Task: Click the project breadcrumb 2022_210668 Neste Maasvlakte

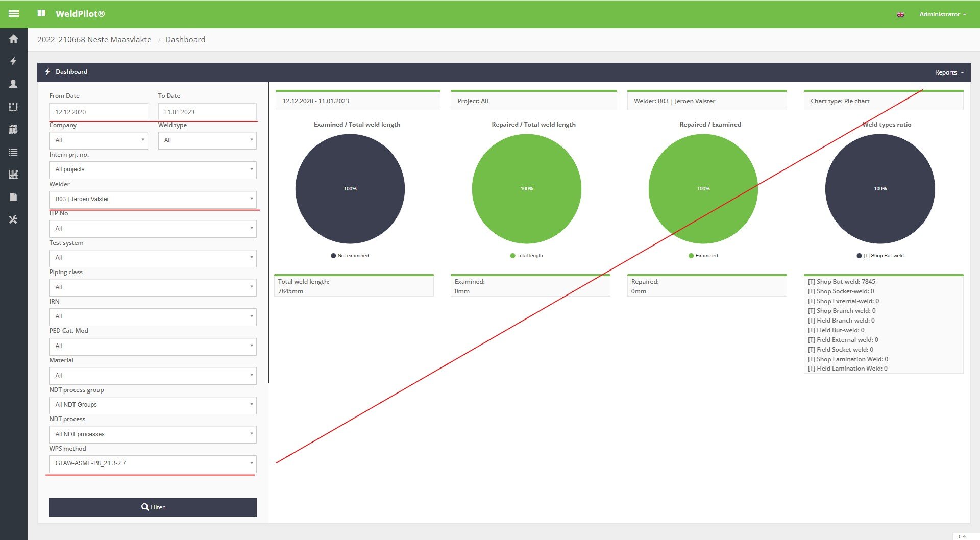Action: pyautogui.click(x=94, y=40)
